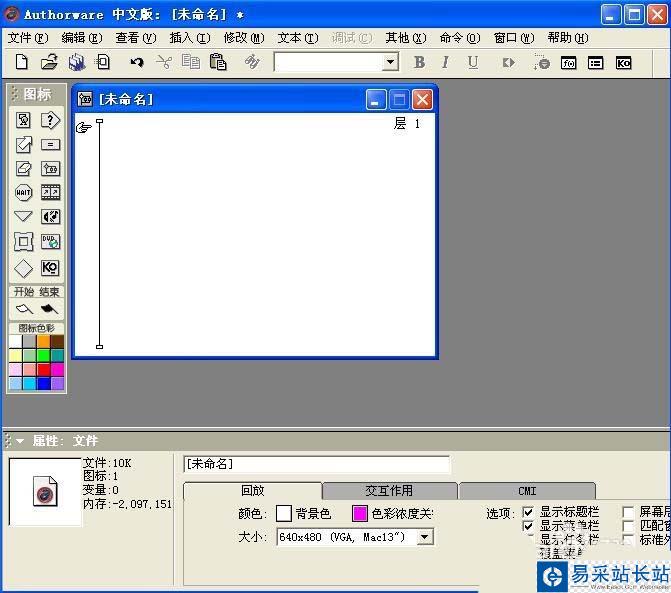Toggle 显示标题栏 checkbox
The height and width of the screenshot is (593, 671).
[x=528, y=512]
